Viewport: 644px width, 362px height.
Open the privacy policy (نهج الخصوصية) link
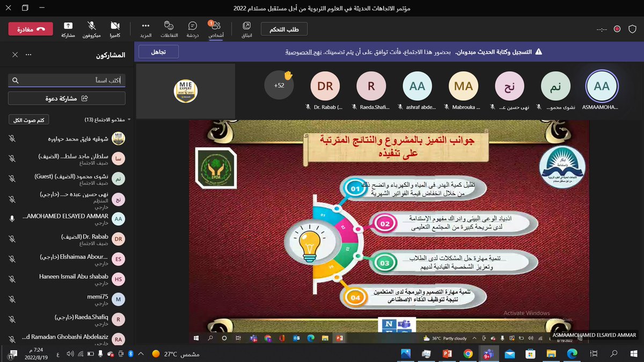pos(303,52)
